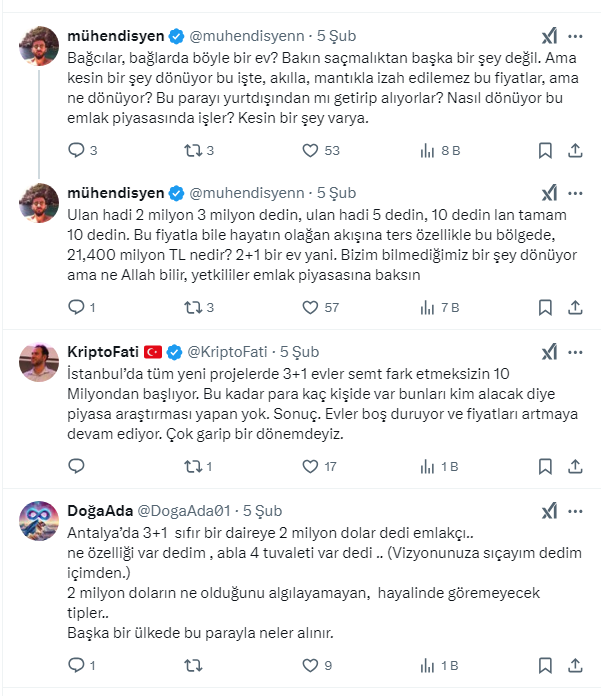601x696 pixels.
Task: Like the KriptoFati tweet
Action: 311,466
